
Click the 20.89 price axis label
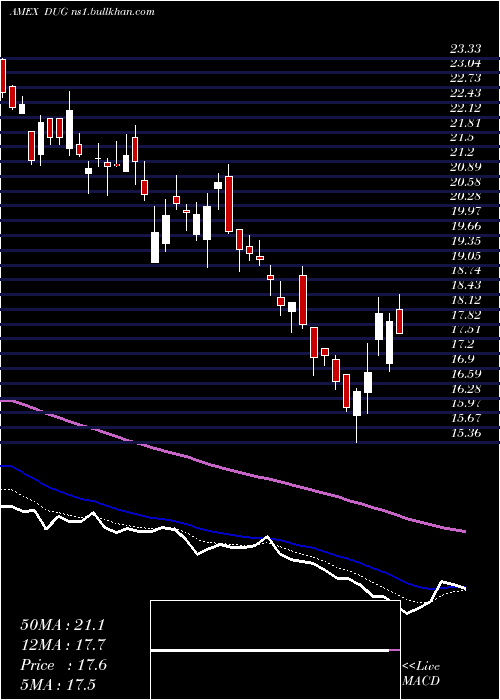[466, 167]
